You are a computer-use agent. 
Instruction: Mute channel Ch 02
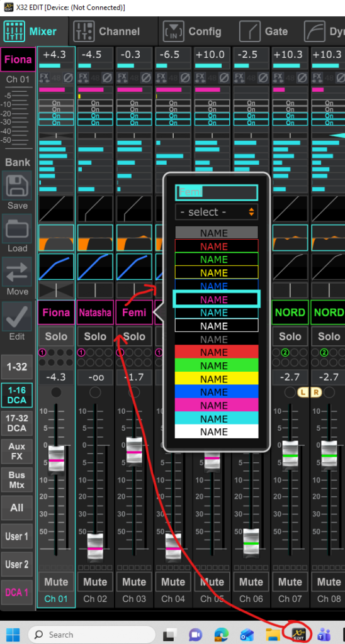(96, 582)
